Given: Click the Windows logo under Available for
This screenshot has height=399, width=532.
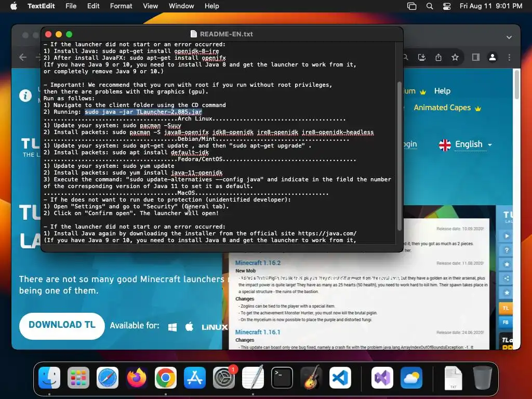Looking at the screenshot, I should pos(172,327).
